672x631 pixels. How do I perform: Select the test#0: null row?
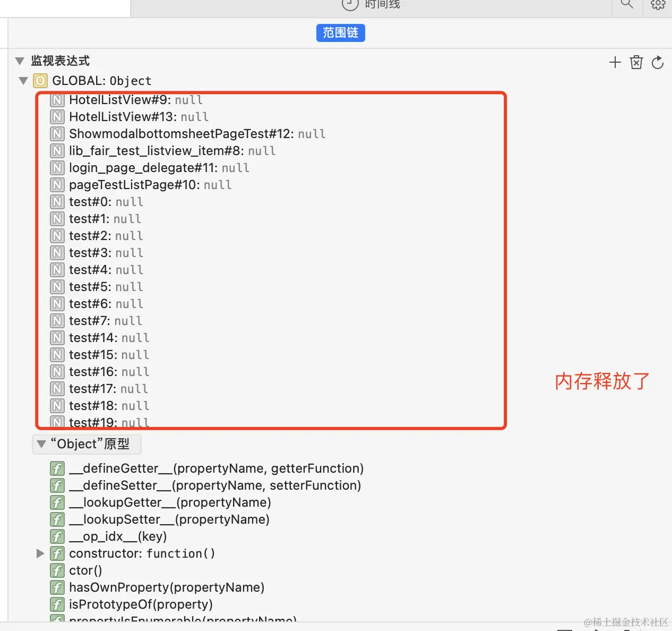pos(97,202)
